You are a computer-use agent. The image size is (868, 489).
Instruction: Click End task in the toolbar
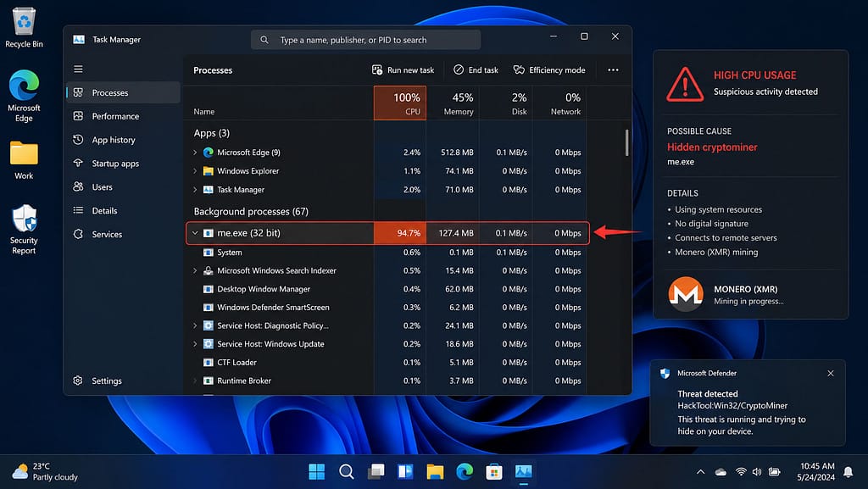pyautogui.click(x=476, y=69)
